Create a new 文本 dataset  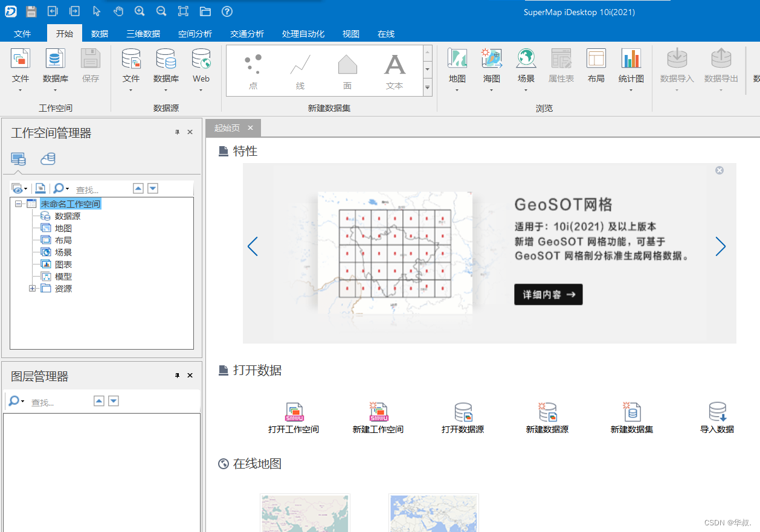pyautogui.click(x=394, y=71)
